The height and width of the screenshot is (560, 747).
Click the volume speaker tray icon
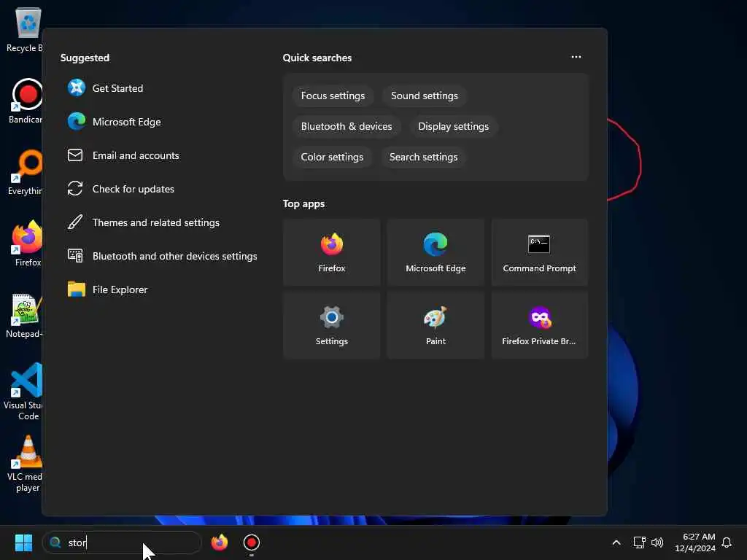point(657,542)
